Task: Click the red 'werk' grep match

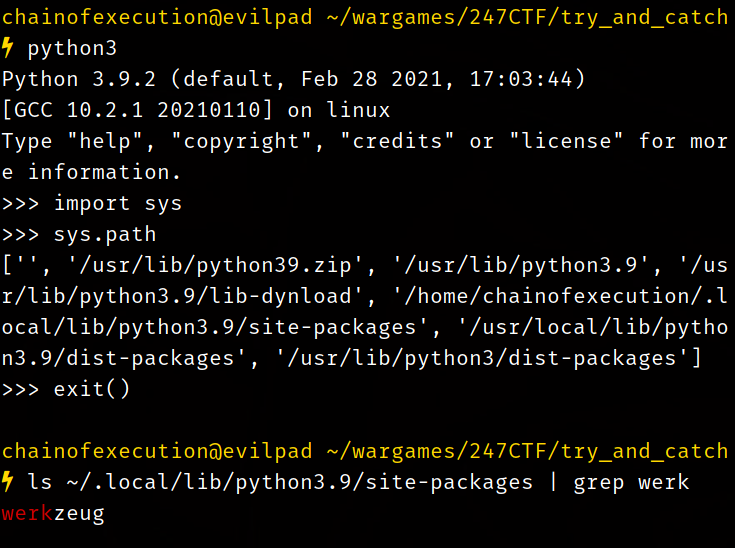Action: pos(27,513)
